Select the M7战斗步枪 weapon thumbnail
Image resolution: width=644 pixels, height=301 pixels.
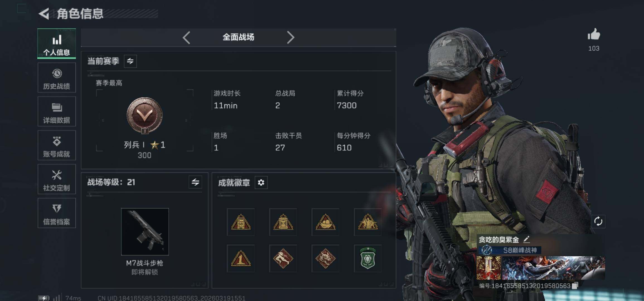click(x=145, y=232)
